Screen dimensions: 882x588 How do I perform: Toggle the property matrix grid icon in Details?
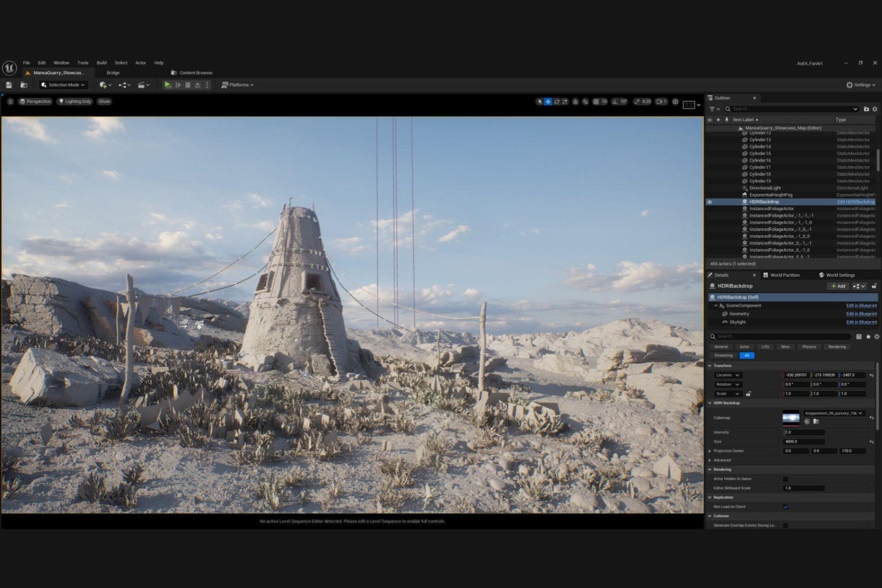coord(859,337)
